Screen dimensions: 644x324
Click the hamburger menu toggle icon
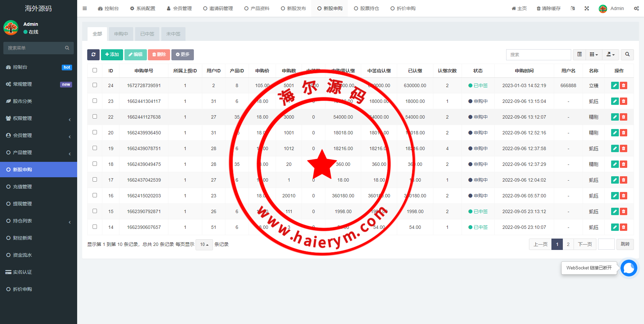point(85,8)
